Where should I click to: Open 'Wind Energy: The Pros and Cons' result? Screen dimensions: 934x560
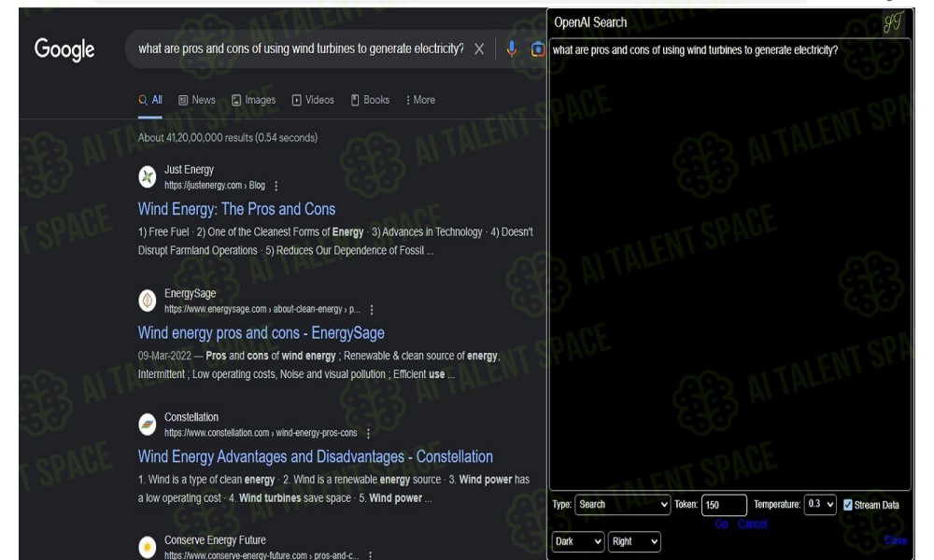[x=236, y=209]
